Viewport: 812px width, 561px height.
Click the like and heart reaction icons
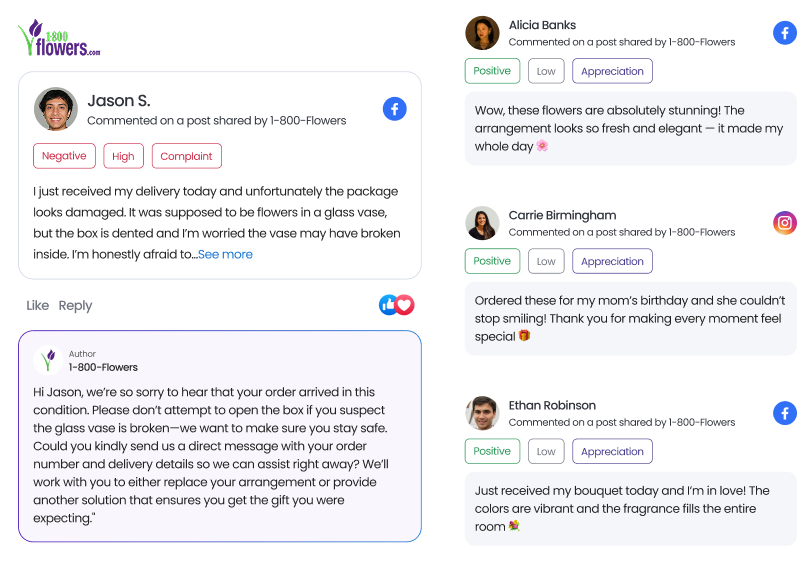[x=396, y=305]
